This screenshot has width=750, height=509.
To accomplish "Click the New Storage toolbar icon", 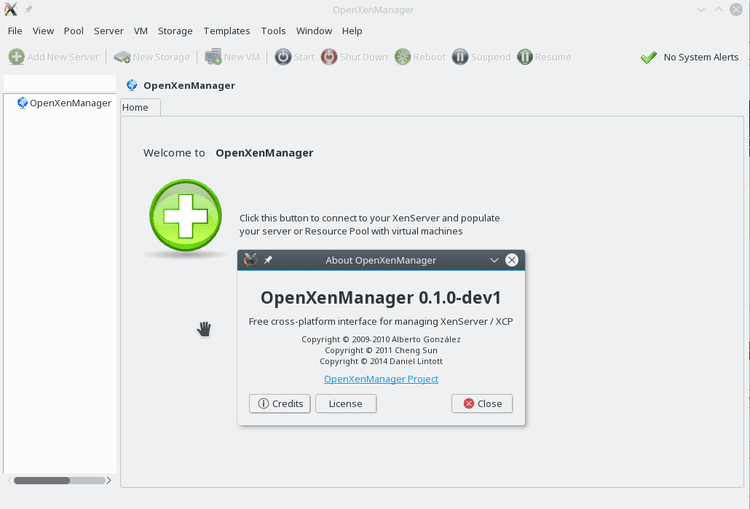I will click(x=122, y=57).
